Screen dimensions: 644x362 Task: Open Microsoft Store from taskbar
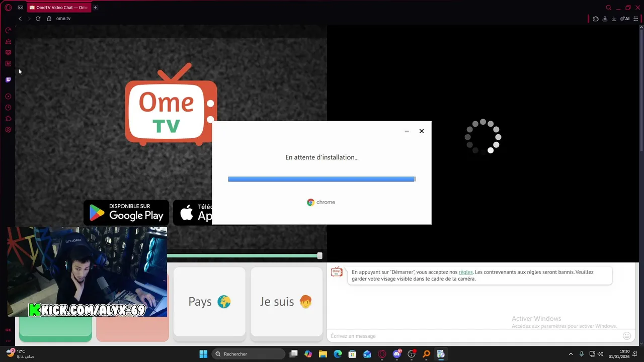coord(353,354)
